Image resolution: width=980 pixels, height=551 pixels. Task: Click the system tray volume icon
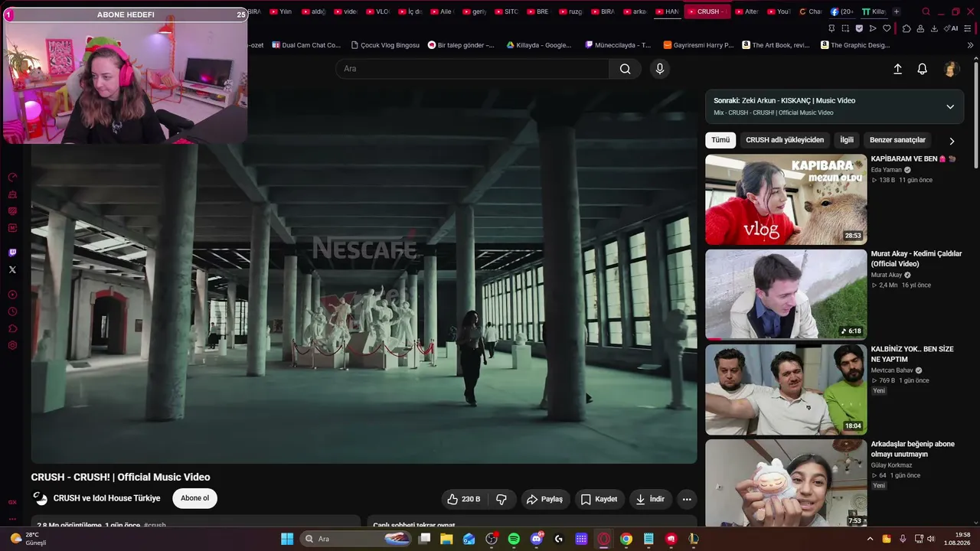931,539
